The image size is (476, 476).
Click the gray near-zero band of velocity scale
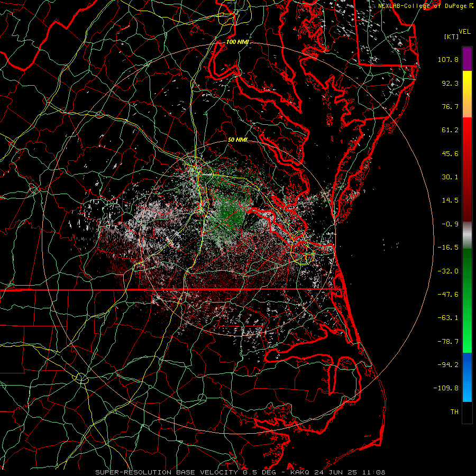467,235
